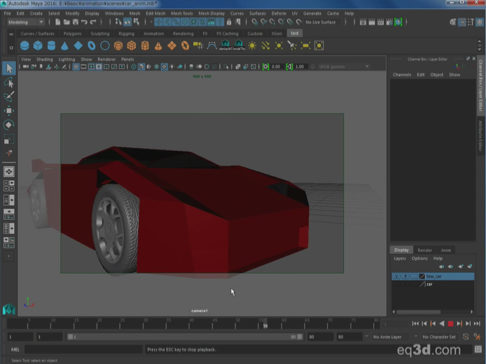
Task: Toggle the exposure control icon in viewport toolbar
Action: (265, 67)
